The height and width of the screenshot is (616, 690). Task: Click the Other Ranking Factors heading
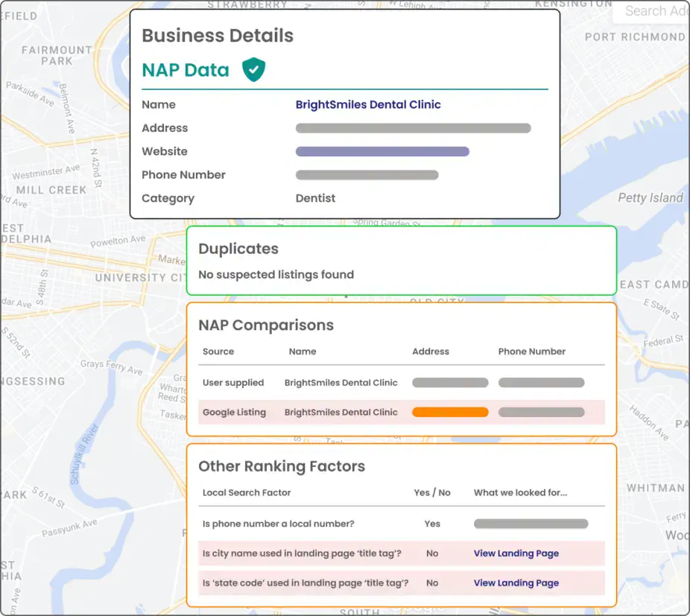(x=282, y=466)
